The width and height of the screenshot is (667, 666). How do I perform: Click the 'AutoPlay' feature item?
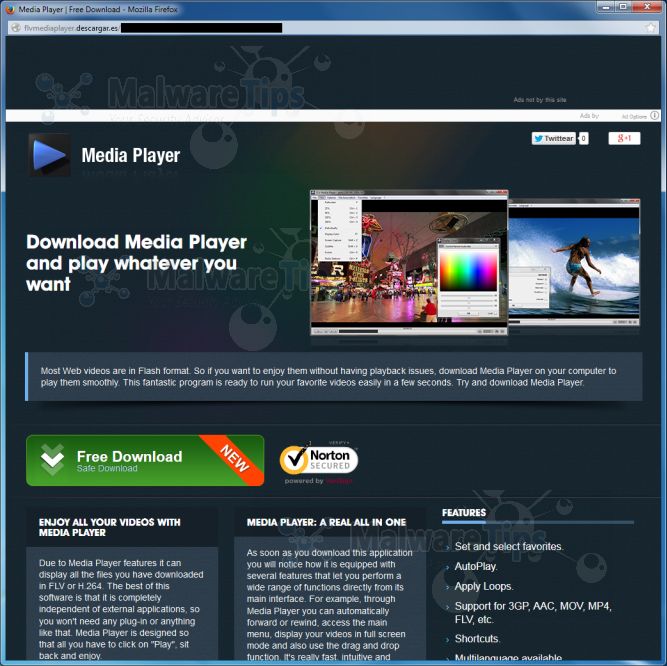(x=476, y=566)
